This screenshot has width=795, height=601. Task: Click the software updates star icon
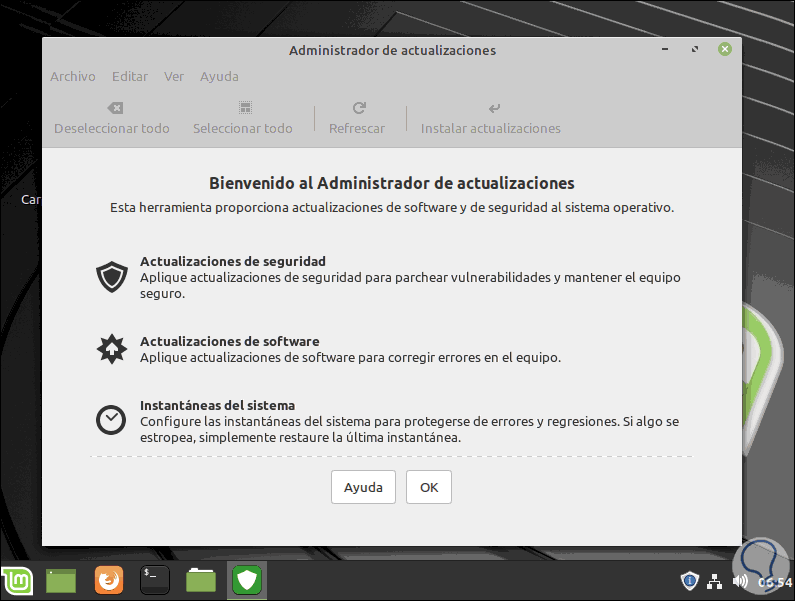(112, 349)
